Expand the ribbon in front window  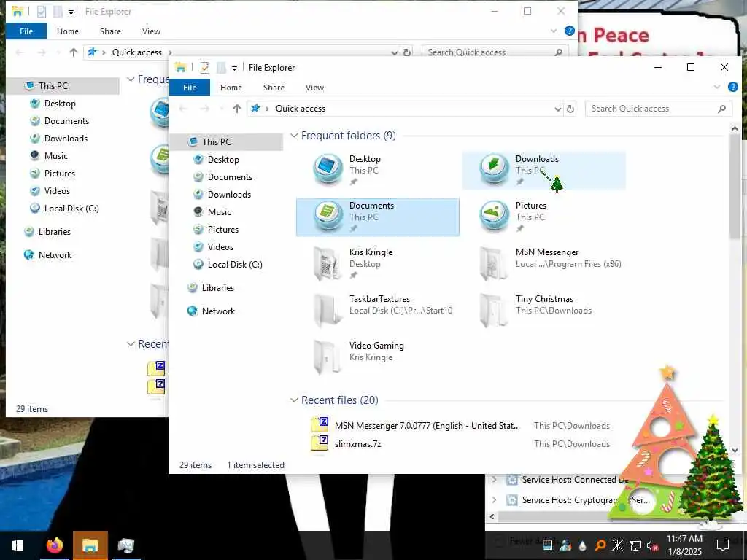tap(717, 87)
